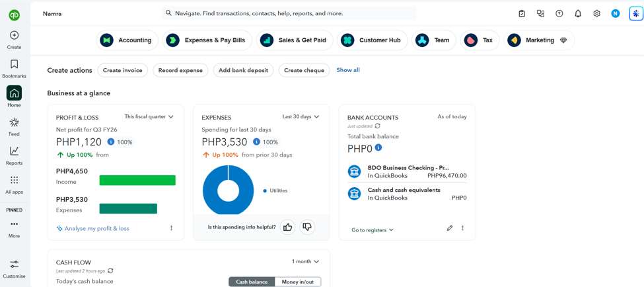The image size is (644, 287).
Task: Open the Help question mark icon
Action: (559, 14)
